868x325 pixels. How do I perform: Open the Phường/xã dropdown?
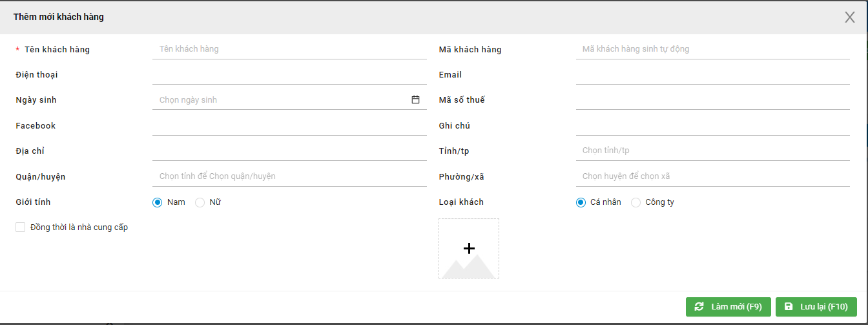tap(712, 176)
